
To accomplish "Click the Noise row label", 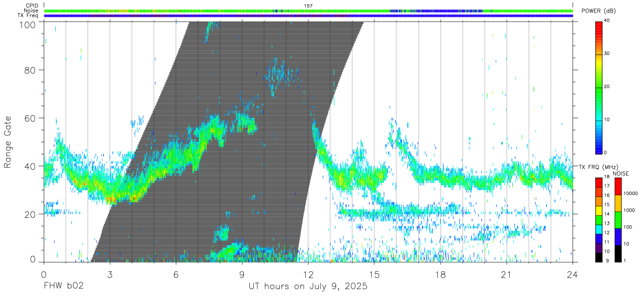I will pos(31,10).
